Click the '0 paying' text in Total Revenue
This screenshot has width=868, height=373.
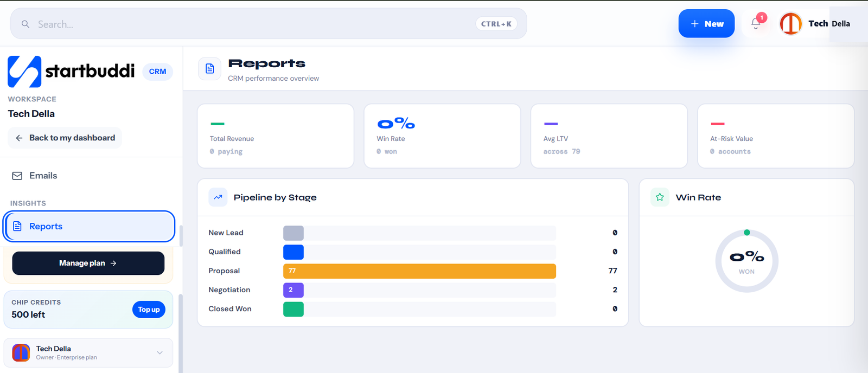click(226, 152)
